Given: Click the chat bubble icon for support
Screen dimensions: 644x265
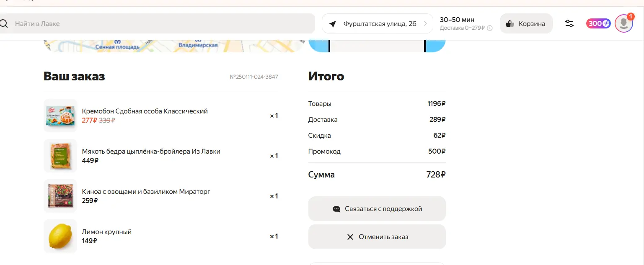Looking at the screenshot, I should click(x=336, y=209).
